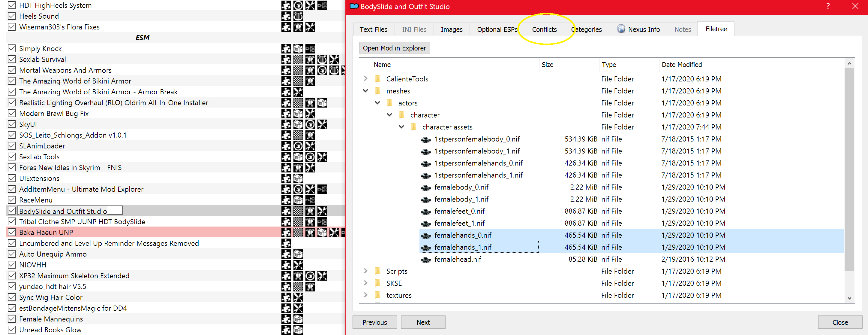Click the Next button
Viewport: 868px width, 335px height.
(423, 322)
